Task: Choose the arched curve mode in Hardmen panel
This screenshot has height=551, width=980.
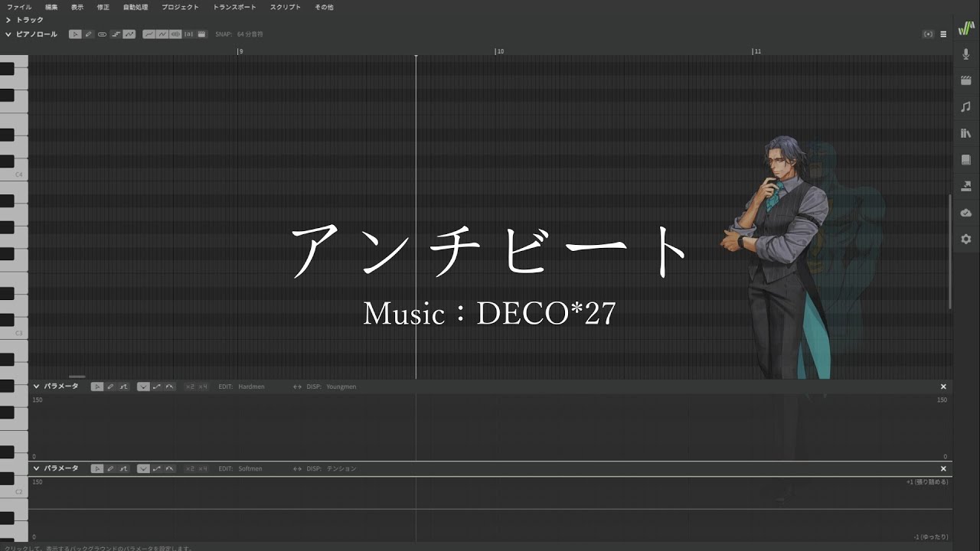Action: (x=169, y=386)
